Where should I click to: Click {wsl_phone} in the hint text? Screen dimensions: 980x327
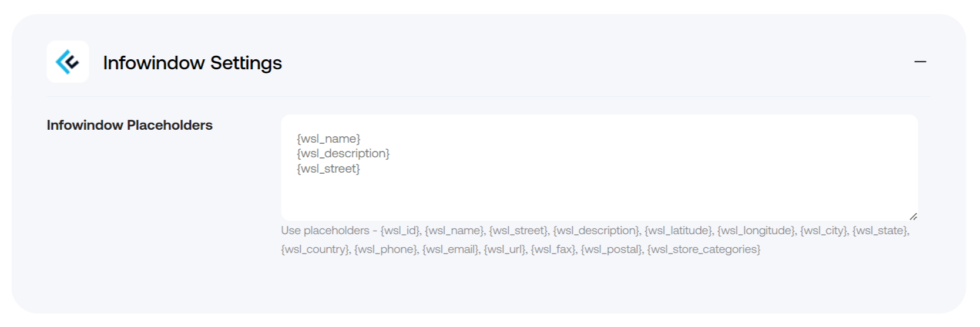385,250
